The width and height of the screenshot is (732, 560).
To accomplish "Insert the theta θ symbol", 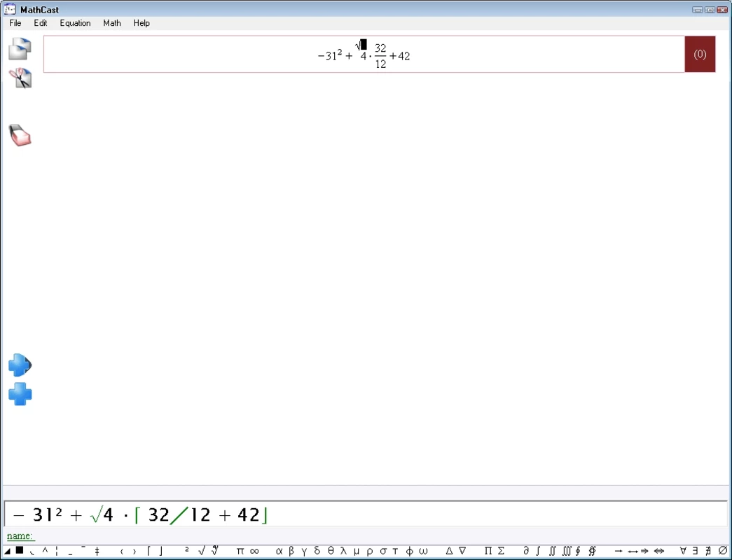I will 331,551.
